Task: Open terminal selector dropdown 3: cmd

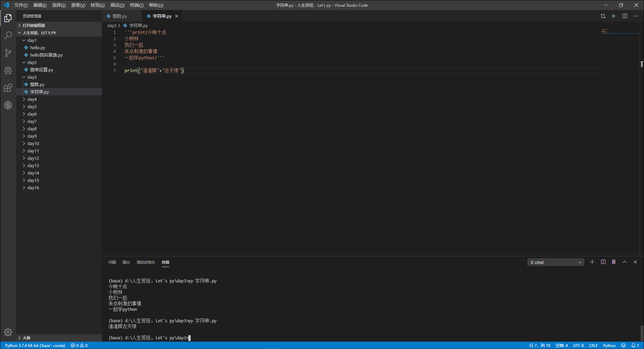Action: (556, 262)
